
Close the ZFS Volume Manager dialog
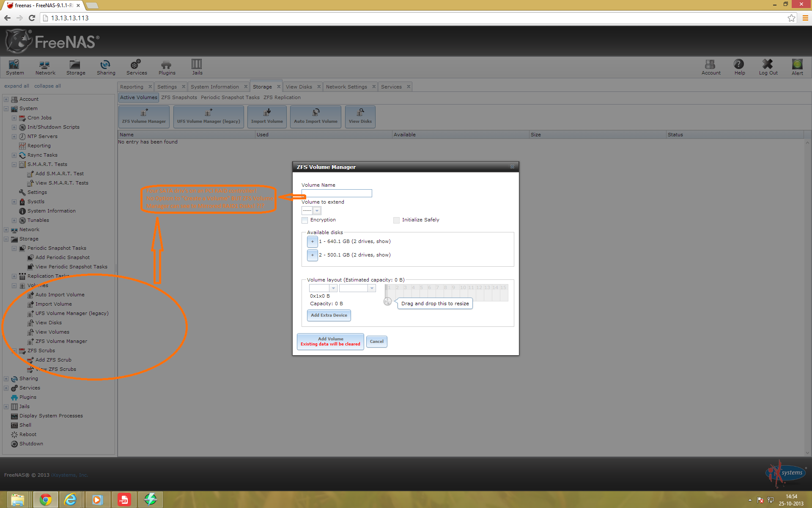click(512, 167)
